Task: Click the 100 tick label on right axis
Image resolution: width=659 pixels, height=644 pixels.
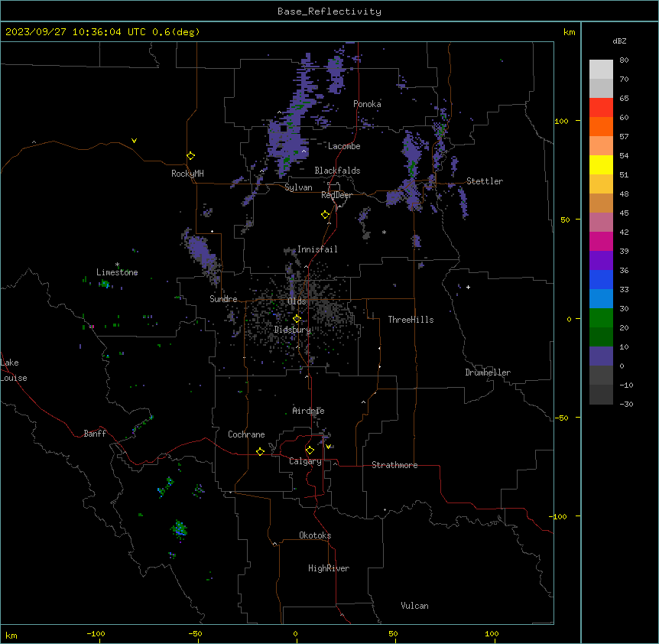Action: point(561,121)
